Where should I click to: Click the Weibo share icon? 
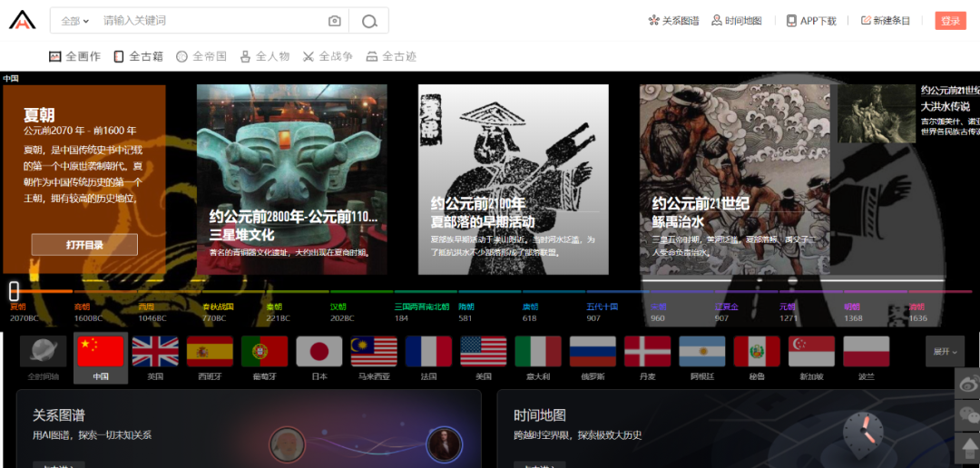[968, 384]
